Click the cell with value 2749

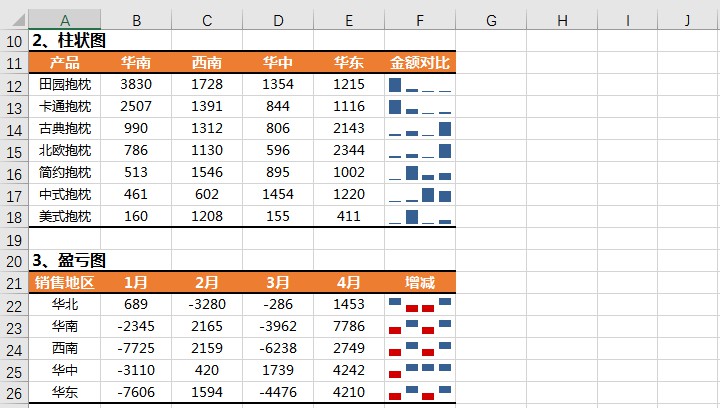[349, 348]
